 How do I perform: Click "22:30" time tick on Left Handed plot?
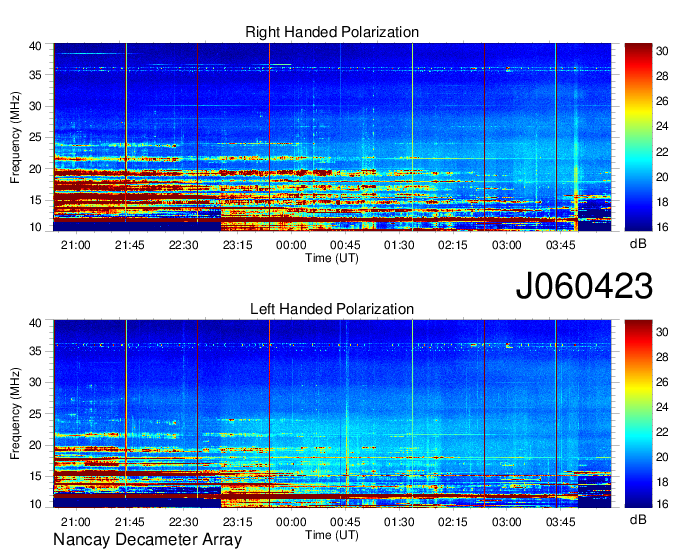[x=183, y=522]
